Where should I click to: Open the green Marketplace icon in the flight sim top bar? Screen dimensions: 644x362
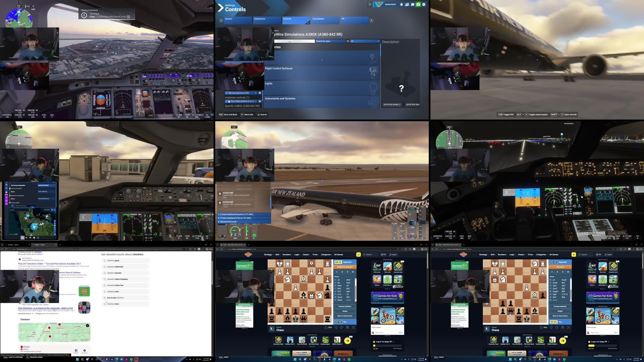pos(418,4)
